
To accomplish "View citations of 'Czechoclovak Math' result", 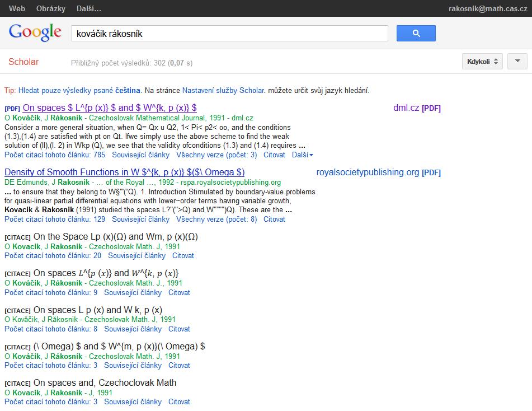I will (51, 401).
